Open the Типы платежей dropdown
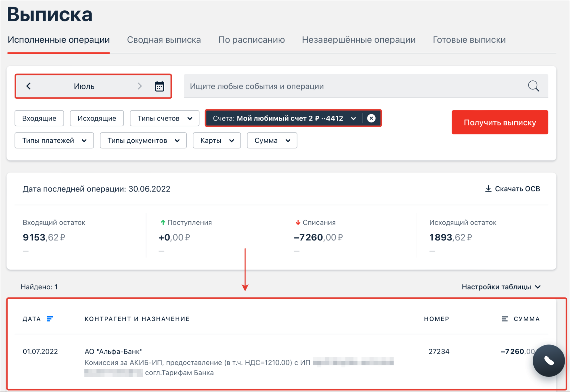Viewport: 570px width, 392px height. click(x=54, y=140)
